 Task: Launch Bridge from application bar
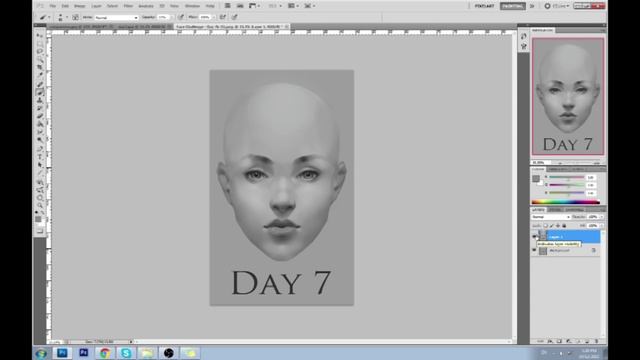(228, 6)
